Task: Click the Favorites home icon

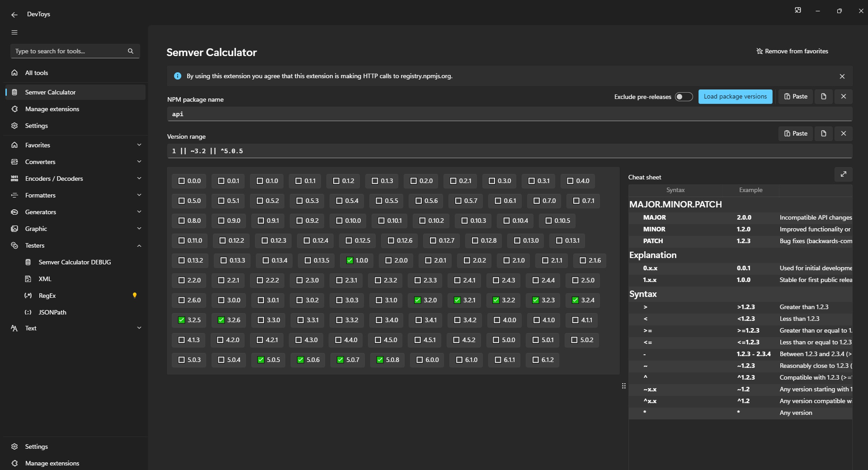Action: click(14, 145)
